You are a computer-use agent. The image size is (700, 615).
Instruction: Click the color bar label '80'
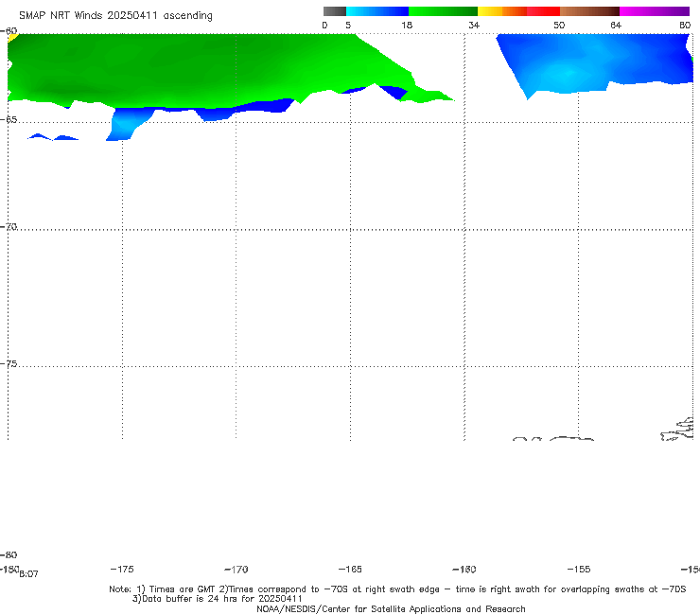click(685, 26)
